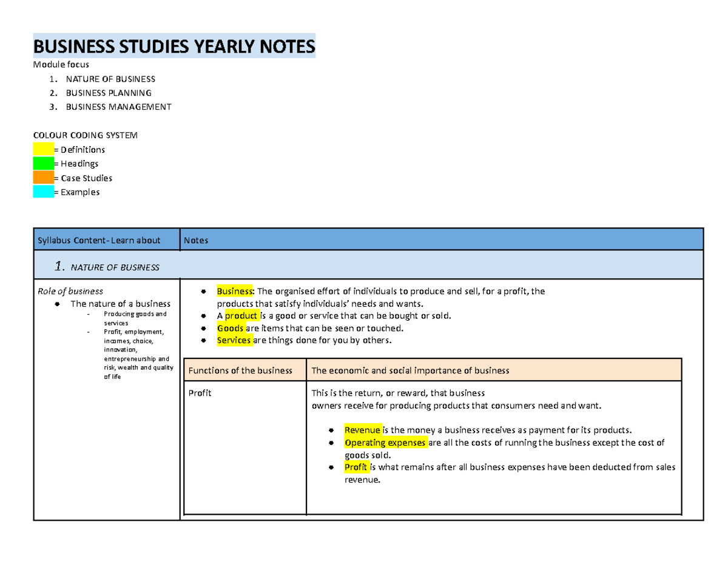Click the highlighted word Goods

point(232,327)
